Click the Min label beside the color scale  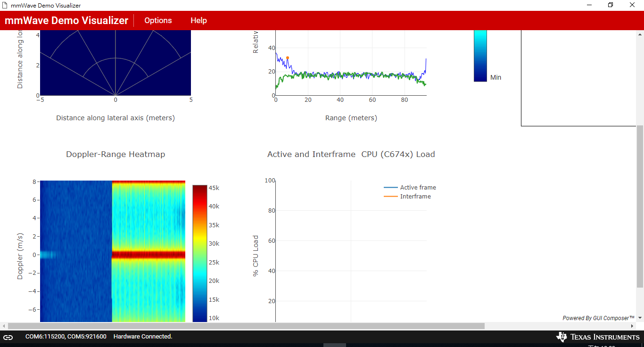click(495, 77)
